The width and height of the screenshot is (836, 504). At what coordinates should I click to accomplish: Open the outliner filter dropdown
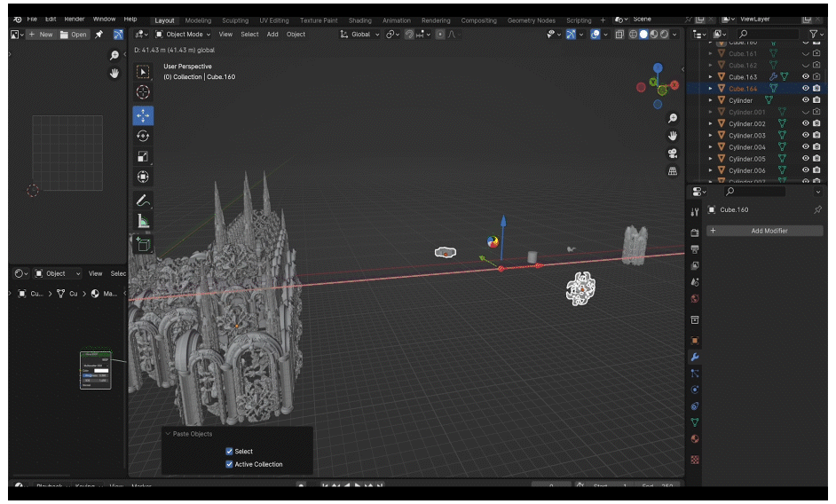(x=816, y=34)
